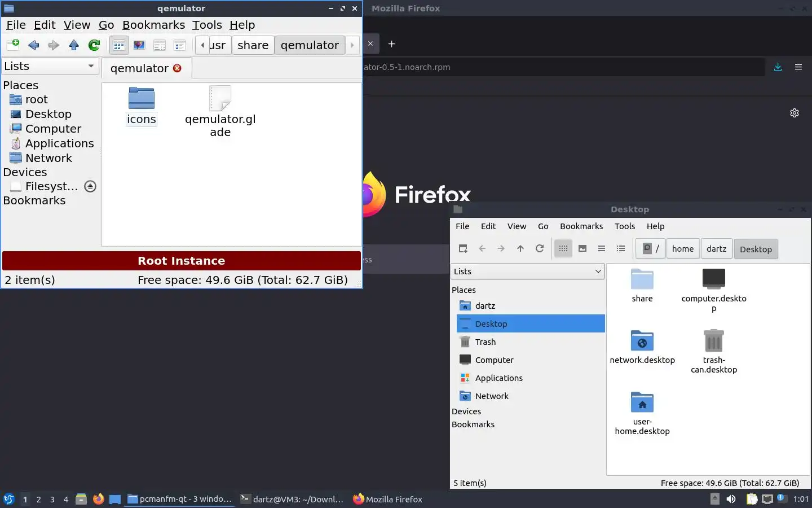This screenshot has width=812, height=508.
Task: Select user-home.desktop file icon
Action: point(642,413)
